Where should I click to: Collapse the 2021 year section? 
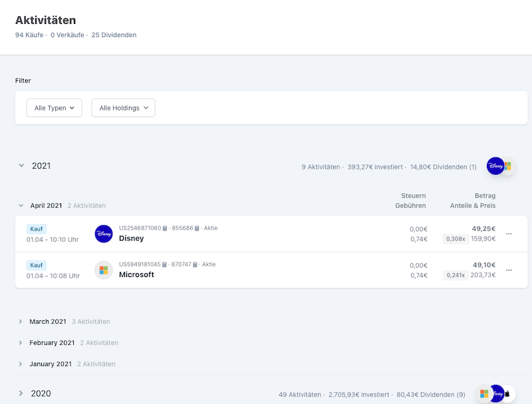(x=21, y=166)
